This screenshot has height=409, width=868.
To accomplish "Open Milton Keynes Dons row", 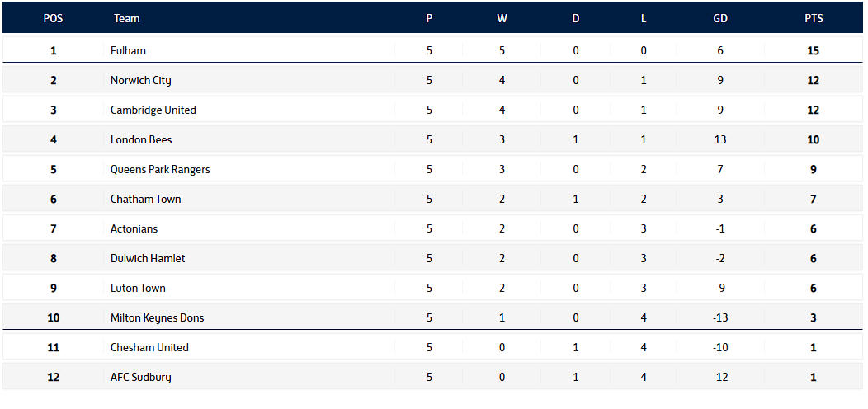I will coord(157,317).
